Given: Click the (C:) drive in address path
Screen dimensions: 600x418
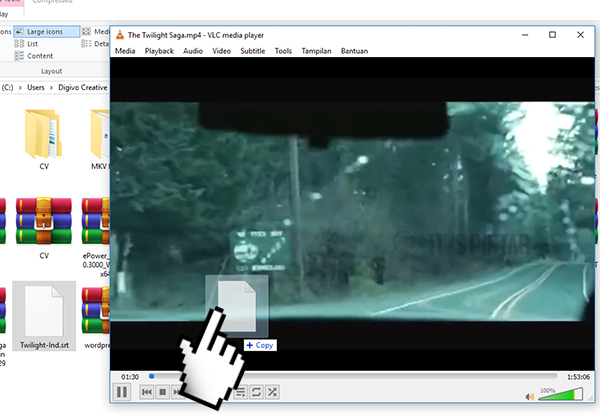Looking at the screenshot, I should coord(7,88).
